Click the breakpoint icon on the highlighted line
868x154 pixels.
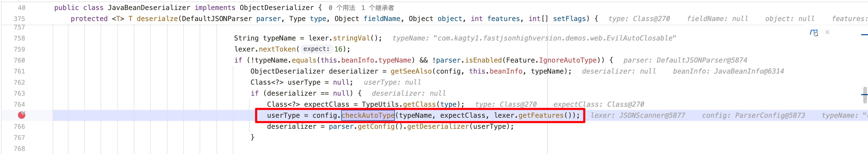[x=22, y=115]
